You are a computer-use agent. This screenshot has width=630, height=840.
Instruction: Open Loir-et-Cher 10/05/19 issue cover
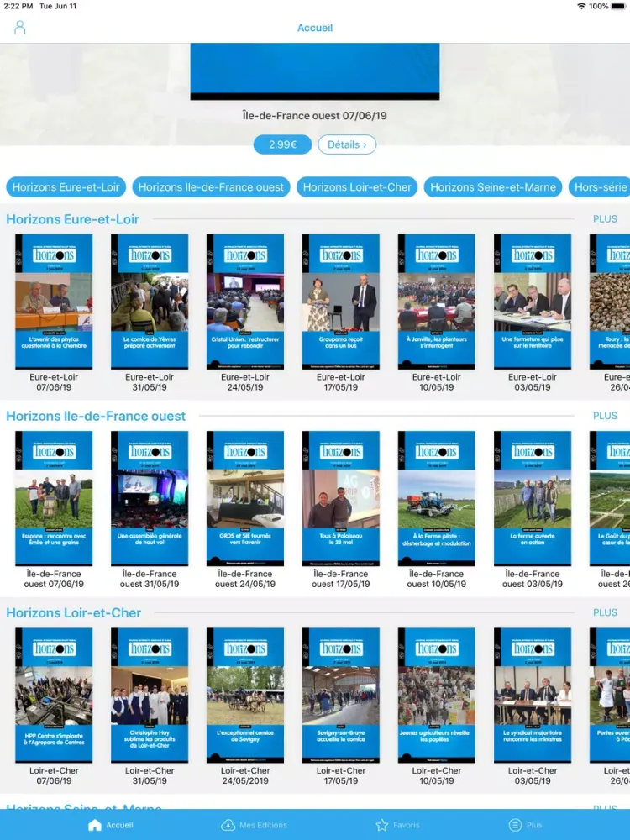pos(437,695)
